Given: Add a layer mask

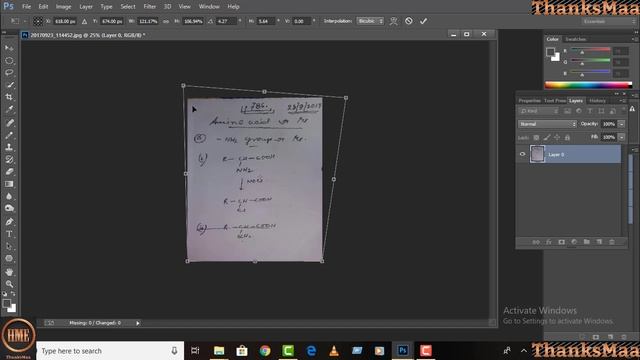Looking at the screenshot, I should click(561, 242).
